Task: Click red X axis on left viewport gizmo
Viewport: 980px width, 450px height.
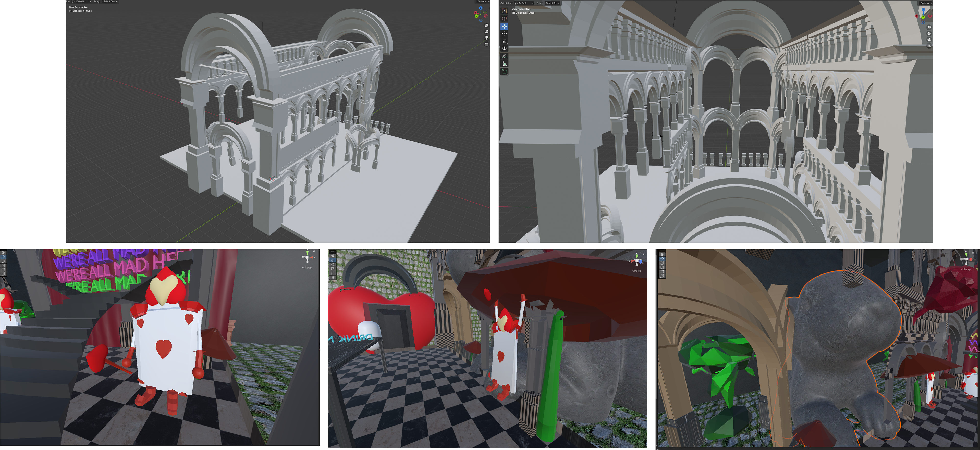Action: pos(476,13)
